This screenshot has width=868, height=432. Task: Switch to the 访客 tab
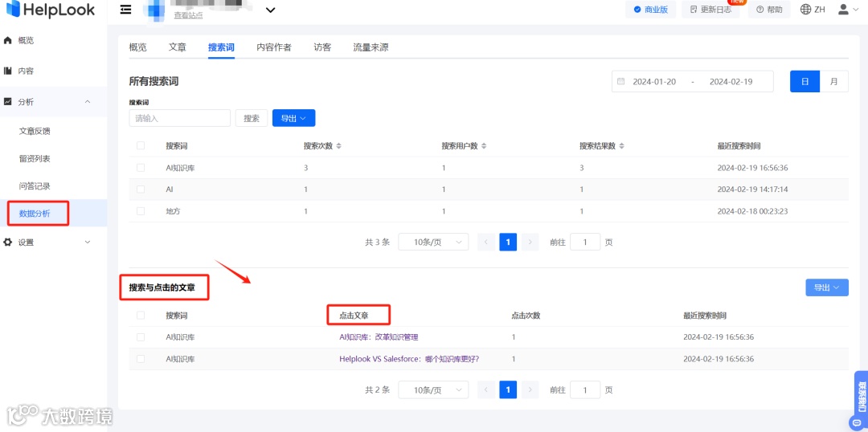322,47
